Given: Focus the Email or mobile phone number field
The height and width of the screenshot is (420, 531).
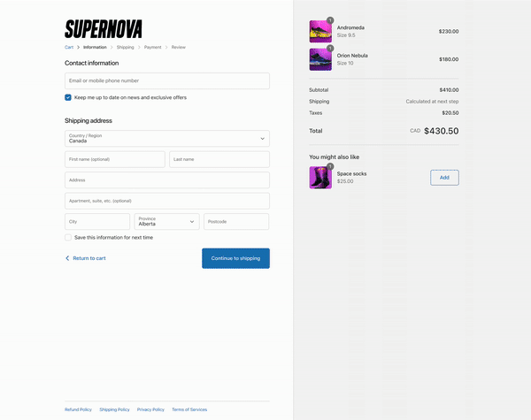Looking at the screenshot, I should tap(167, 81).
